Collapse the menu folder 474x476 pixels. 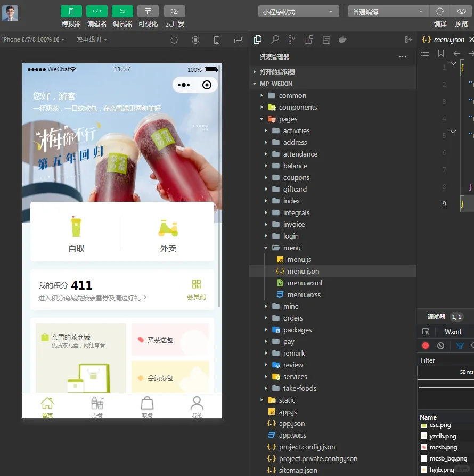click(x=333, y=248)
